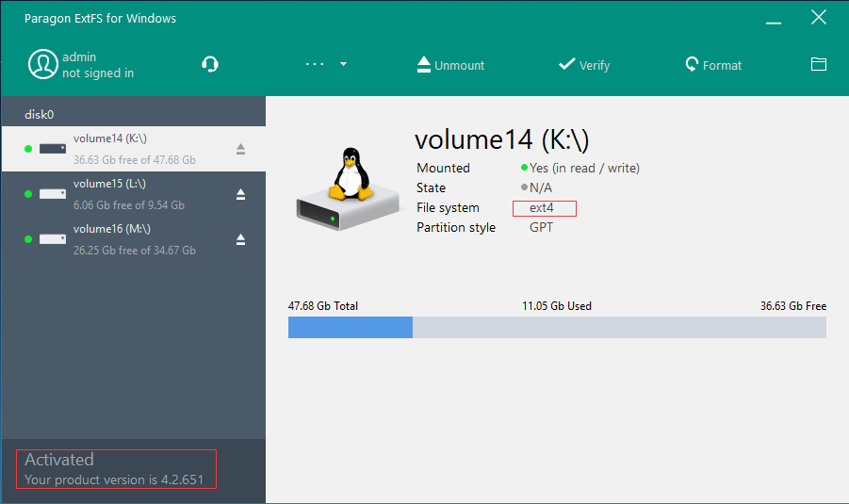Open support via the headset icon

(x=210, y=64)
